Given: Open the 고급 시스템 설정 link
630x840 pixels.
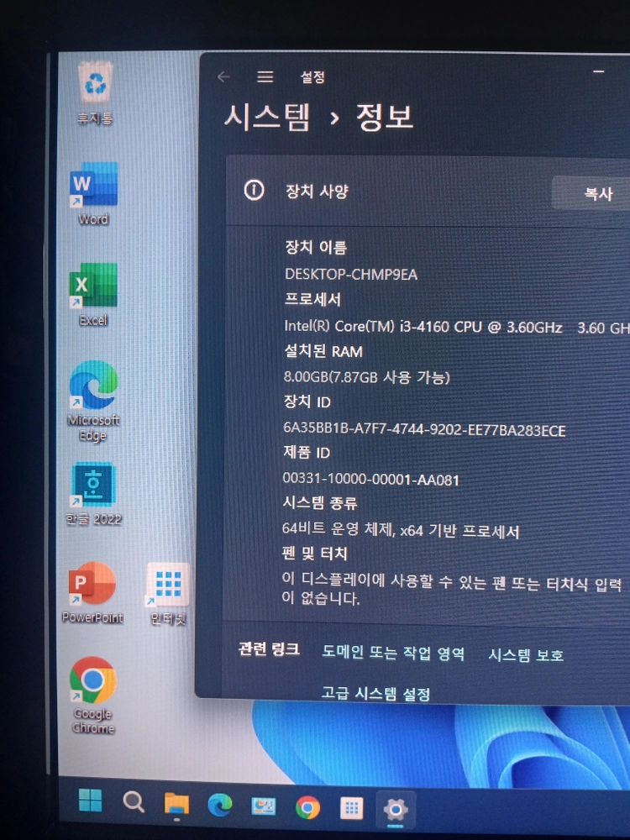Looking at the screenshot, I should (x=375, y=694).
